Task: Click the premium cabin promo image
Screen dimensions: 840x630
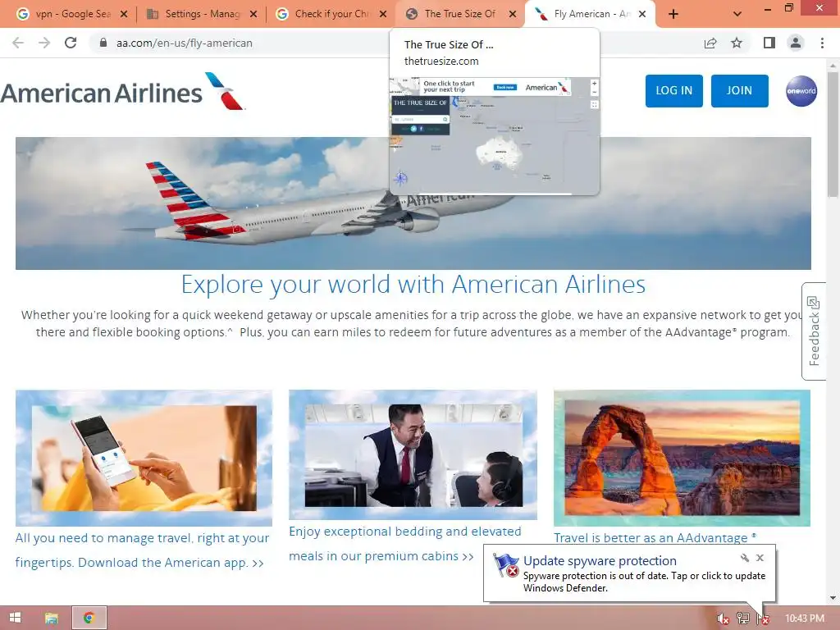Action: click(x=413, y=454)
